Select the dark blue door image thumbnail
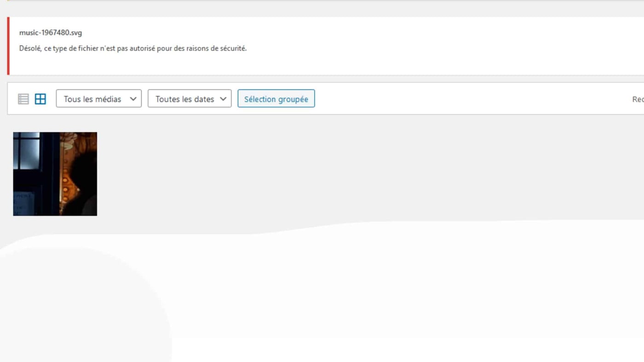Image resolution: width=644 pixels, height=362 pixels. pyautogui.click(x=55, y=174)
